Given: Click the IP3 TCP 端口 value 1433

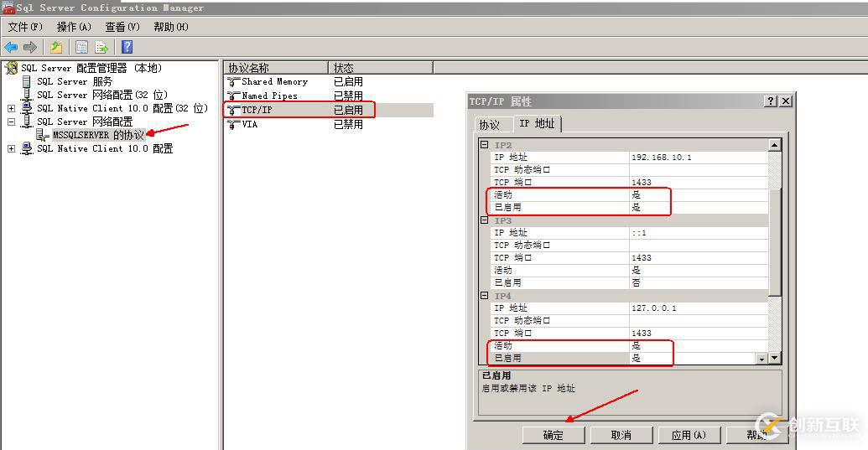Looking at the screenshot, I should tap(642, 257).
